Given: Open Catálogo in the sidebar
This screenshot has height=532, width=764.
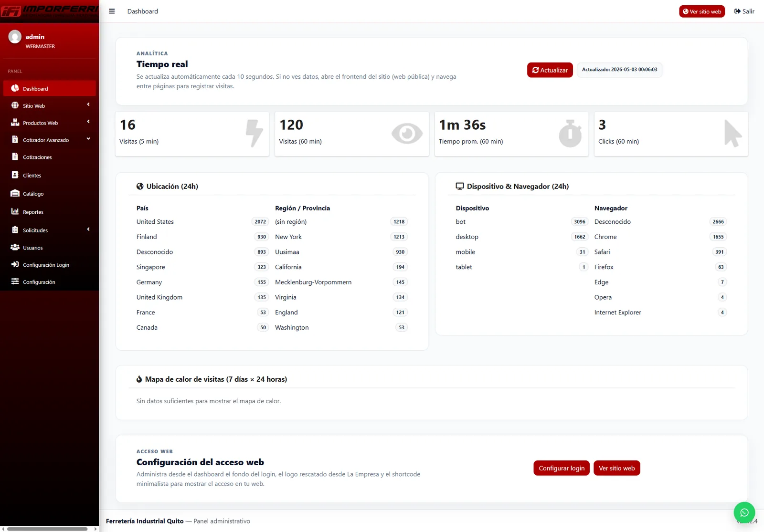Looking at the screenshot, I should coord(50,194).
